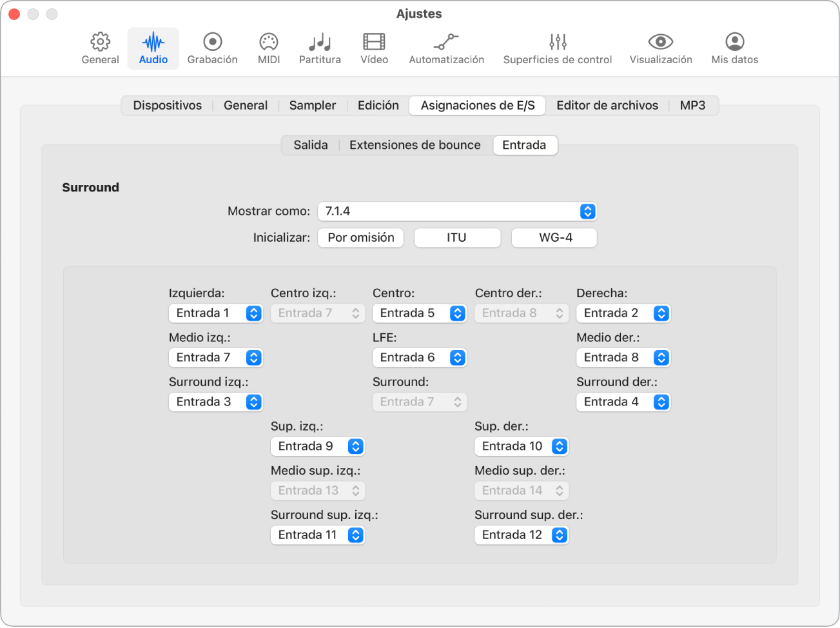The height and width of the screenshot is (628, 840).
Task: Open the Automatización curve icon
Action: (446, 42)
